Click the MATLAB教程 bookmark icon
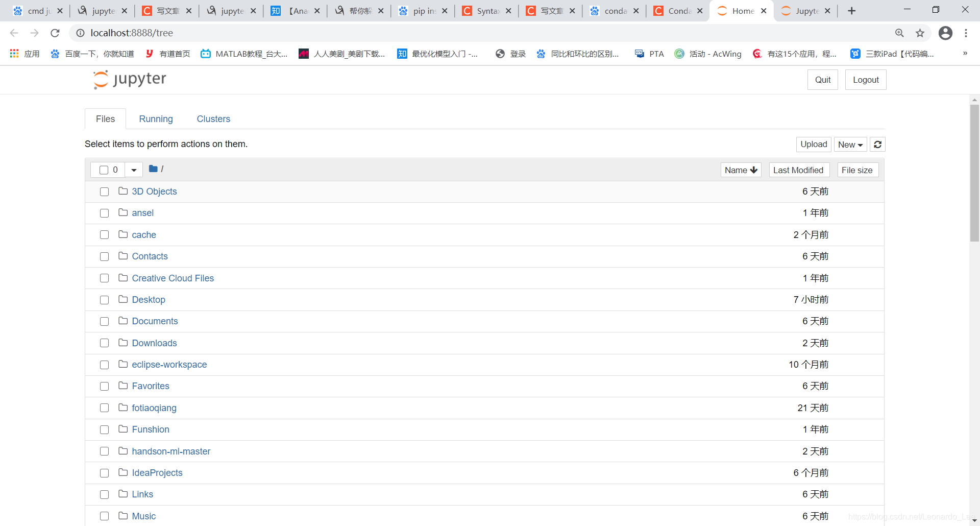 pyautogui.click(x=206, y=54)
